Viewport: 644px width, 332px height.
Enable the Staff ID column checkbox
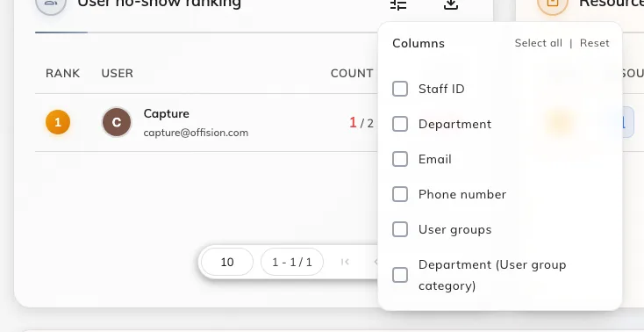400,89
